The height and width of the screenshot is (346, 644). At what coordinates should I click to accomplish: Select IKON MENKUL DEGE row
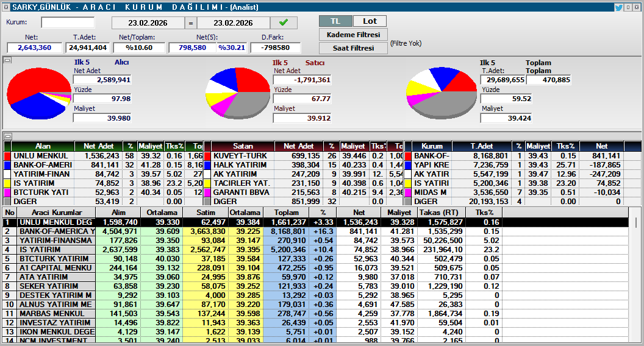[315, 331]
